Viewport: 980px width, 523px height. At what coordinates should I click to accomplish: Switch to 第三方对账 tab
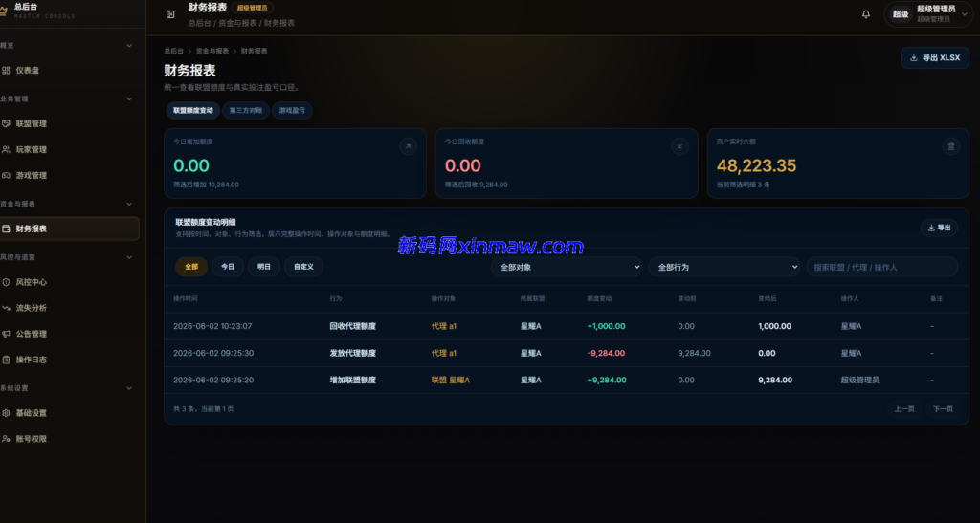point(246,111)
